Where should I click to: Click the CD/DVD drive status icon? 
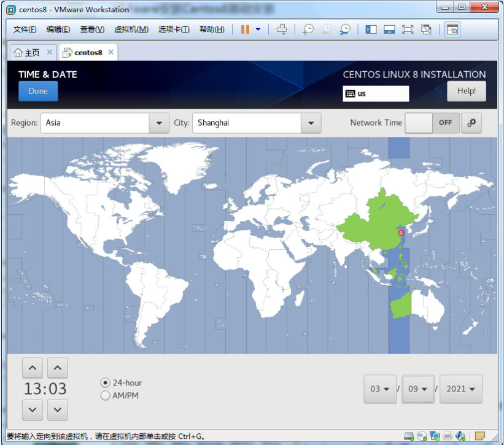click(422, 436)
